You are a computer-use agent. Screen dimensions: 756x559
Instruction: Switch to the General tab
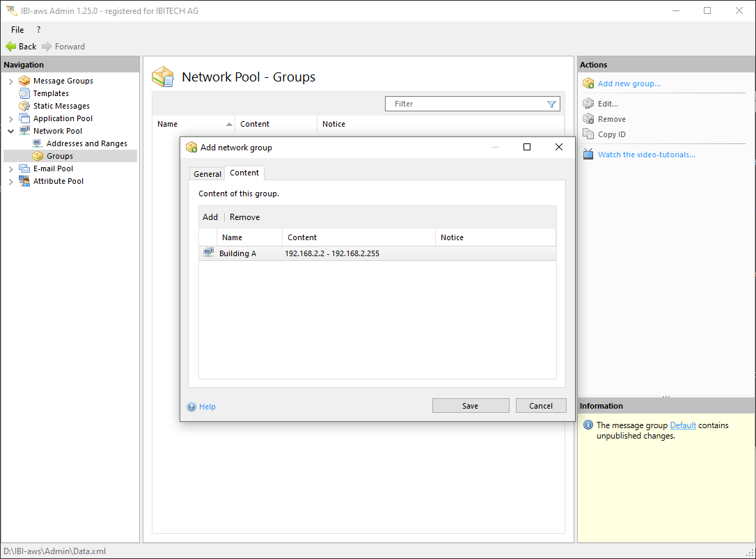207,174
